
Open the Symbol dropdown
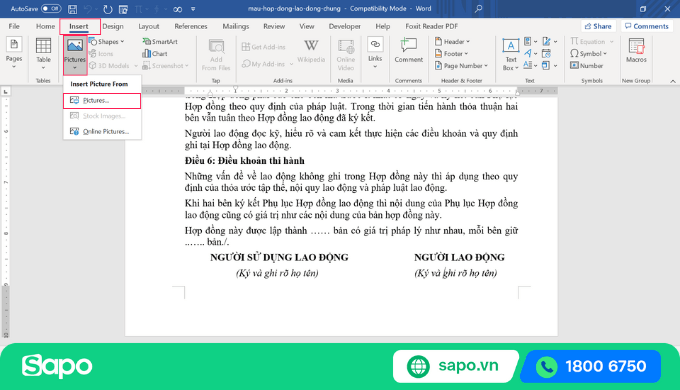[x=588, y=54]
